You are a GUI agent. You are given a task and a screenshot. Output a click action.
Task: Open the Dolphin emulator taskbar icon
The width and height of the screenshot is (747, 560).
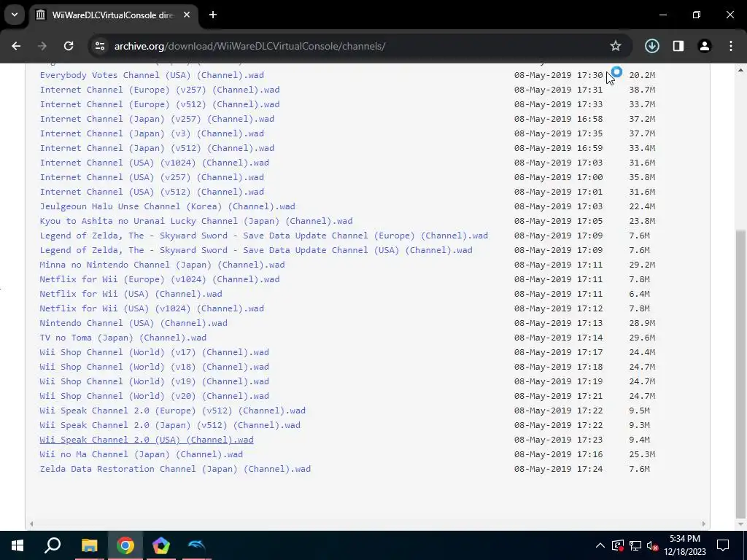197,545
